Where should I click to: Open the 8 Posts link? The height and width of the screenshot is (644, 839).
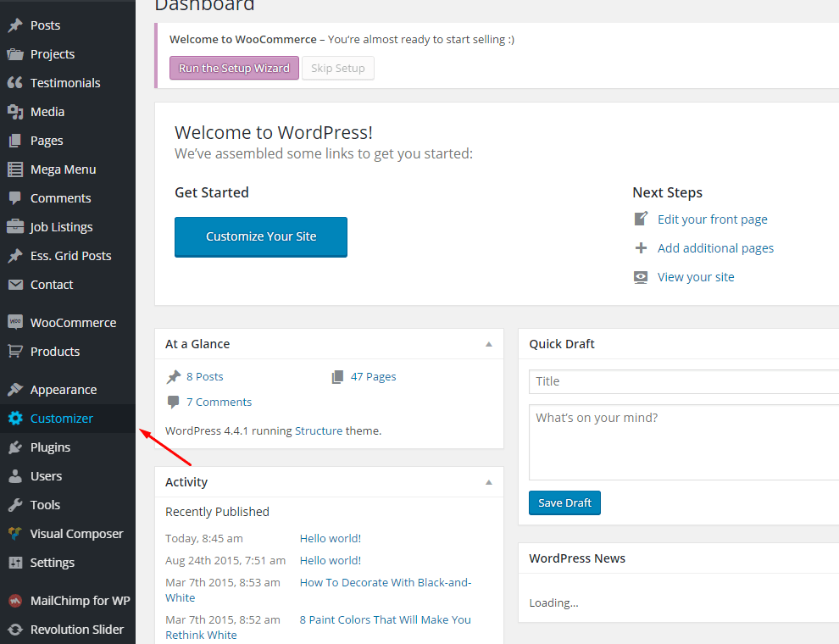[x=204, y=376]
